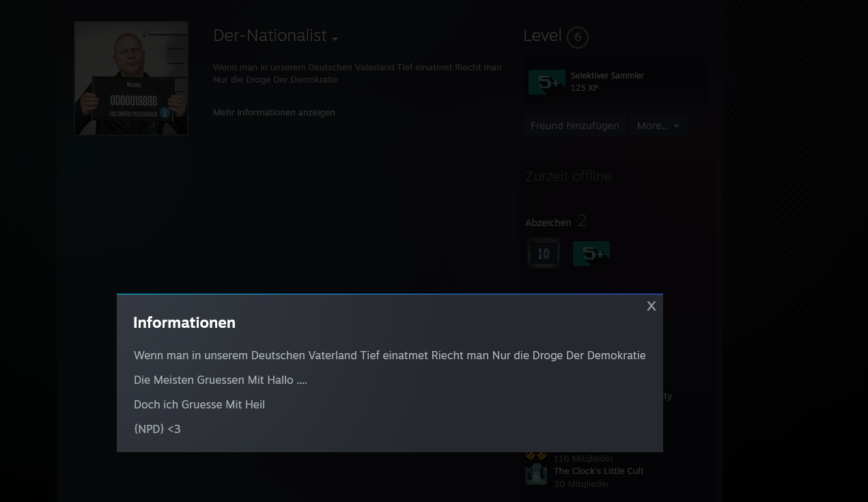This screenshot has width=868, height=502.
Task: Click the Level 6 circle badge
Action: (x=577, y=38)
